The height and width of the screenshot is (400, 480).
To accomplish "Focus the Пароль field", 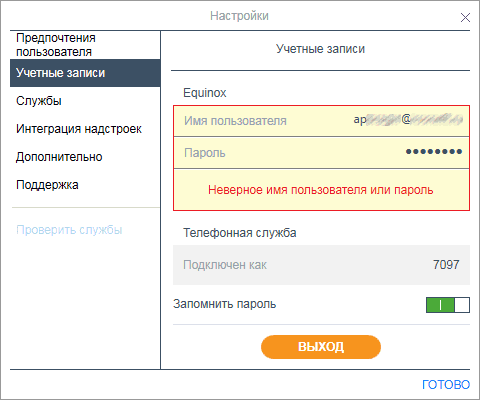I will coord(321,153).
